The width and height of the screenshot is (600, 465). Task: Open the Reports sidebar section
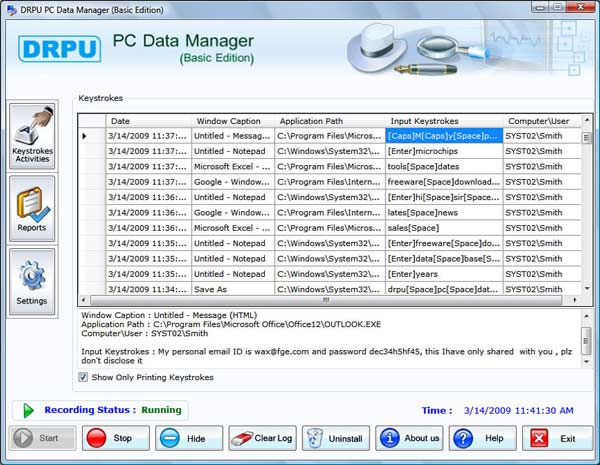tap(32, 209)
